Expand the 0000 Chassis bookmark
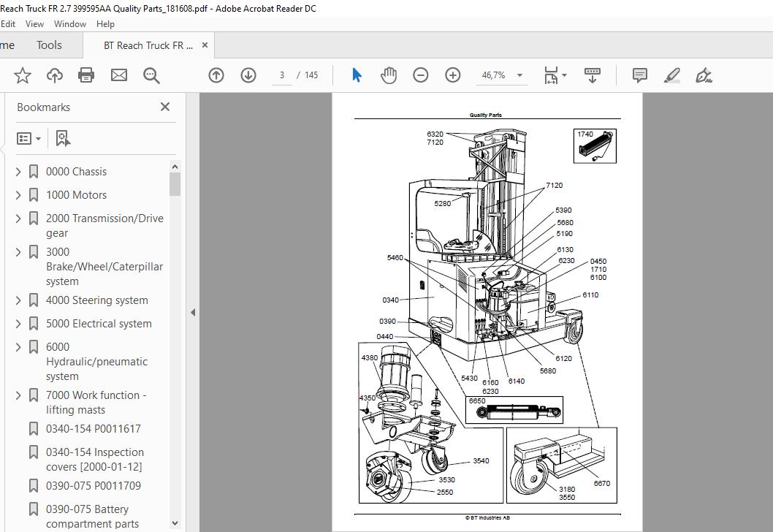The height and width of the screenshot is (532, 773). 19,172
